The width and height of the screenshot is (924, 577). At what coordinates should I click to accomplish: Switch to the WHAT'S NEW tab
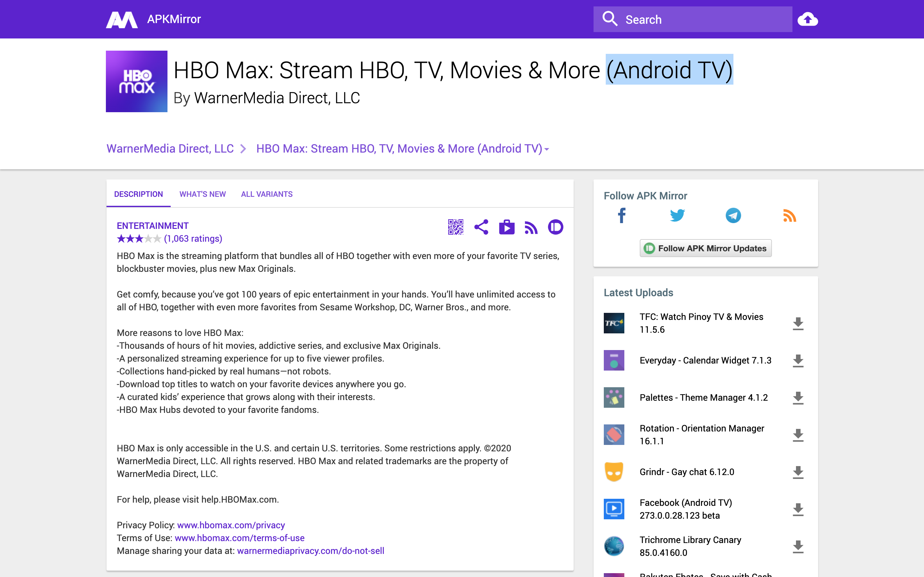click(x=203, y=194)
